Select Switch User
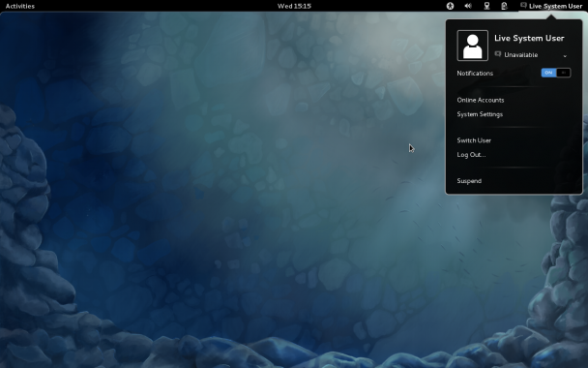Image resolution: width=588 pixels, height=368 pixels. coord(474,140)
